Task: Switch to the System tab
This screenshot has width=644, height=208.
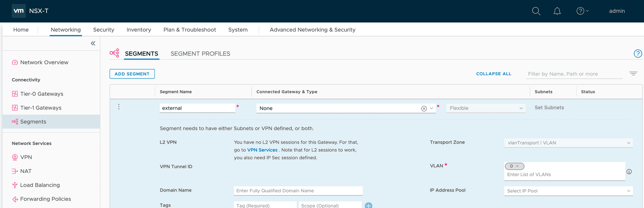Action: (x=238, y=30)
